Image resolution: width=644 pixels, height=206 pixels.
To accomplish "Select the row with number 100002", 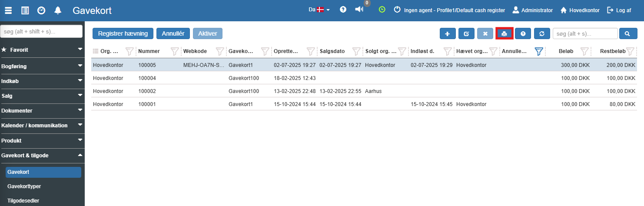I will tap(364, 91).
